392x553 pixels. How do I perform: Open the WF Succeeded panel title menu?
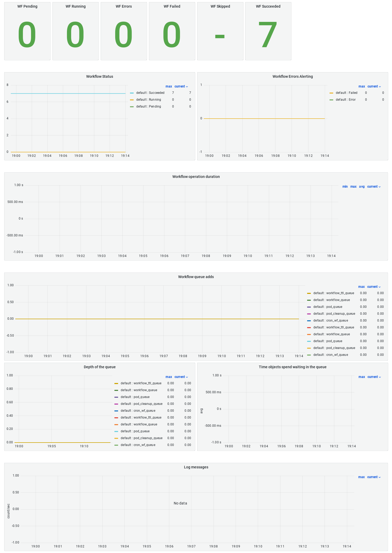click(268, 6)
